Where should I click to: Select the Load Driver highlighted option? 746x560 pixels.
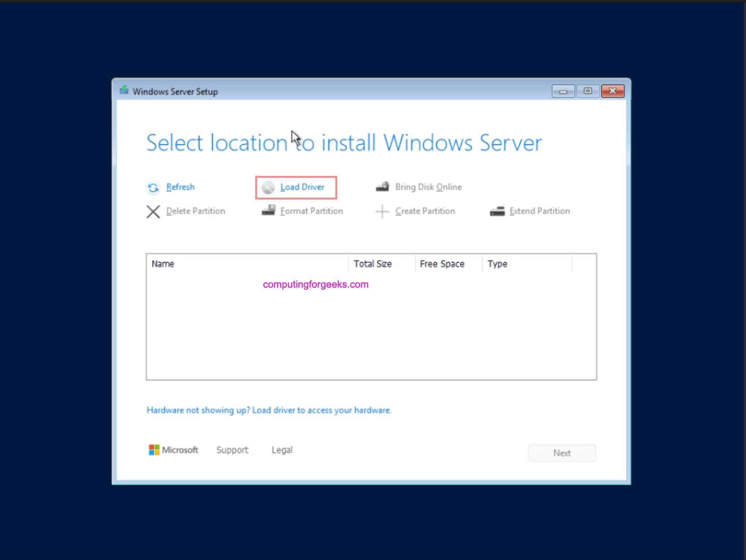301,187
